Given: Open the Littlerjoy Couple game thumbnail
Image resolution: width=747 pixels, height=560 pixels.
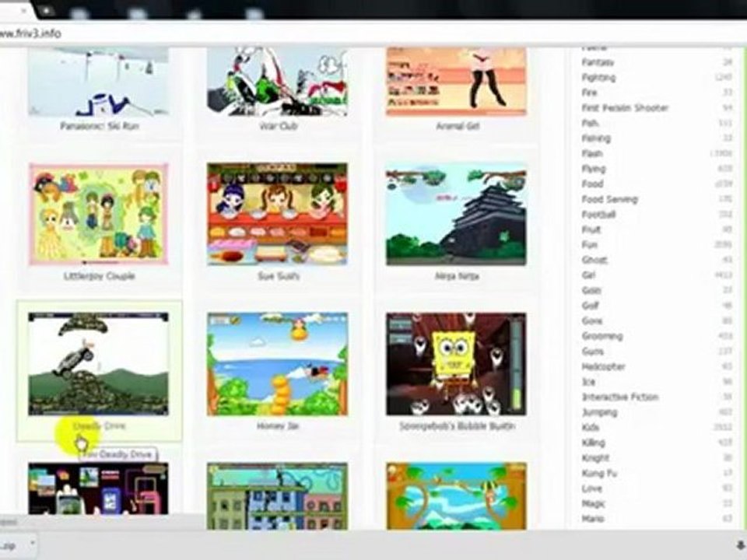Looking at the screenshot, I should pos(98,214).
